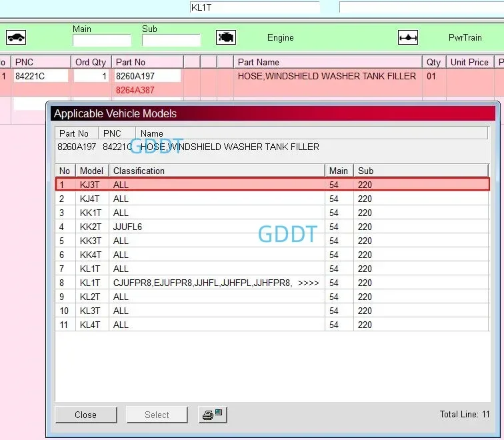504x440 pixels.
Task: Click Engine label in green toolbar
Action: tap(280, 37)
